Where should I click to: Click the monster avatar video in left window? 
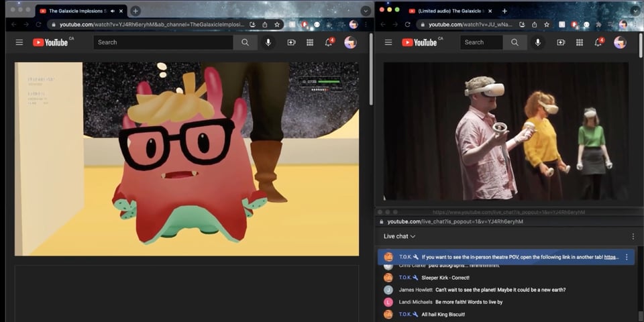coord(186,159)
